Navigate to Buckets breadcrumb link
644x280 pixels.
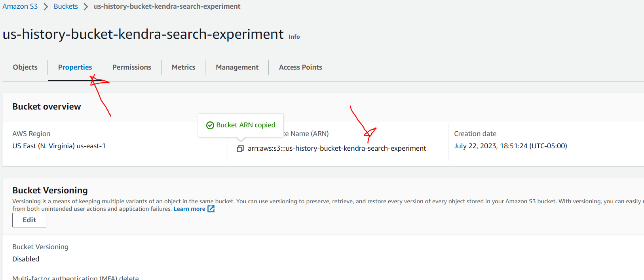coord(66,6)
